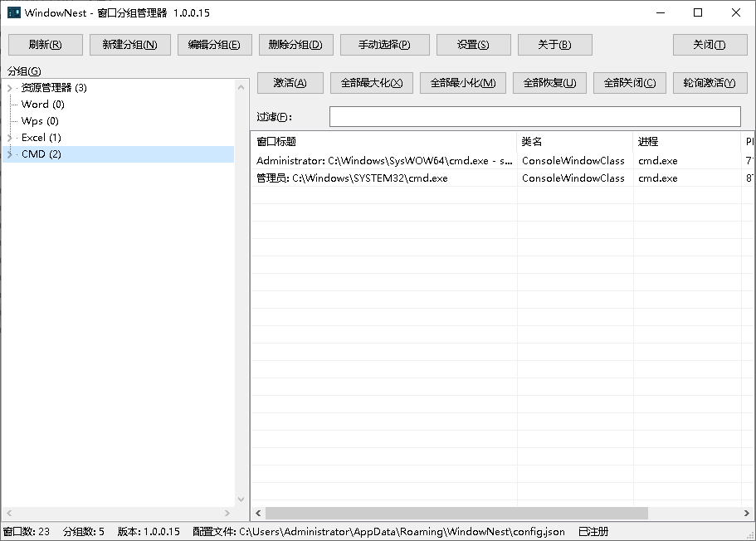
Task: Click the group tree scroll-up arrow
Action: (241, 87)
